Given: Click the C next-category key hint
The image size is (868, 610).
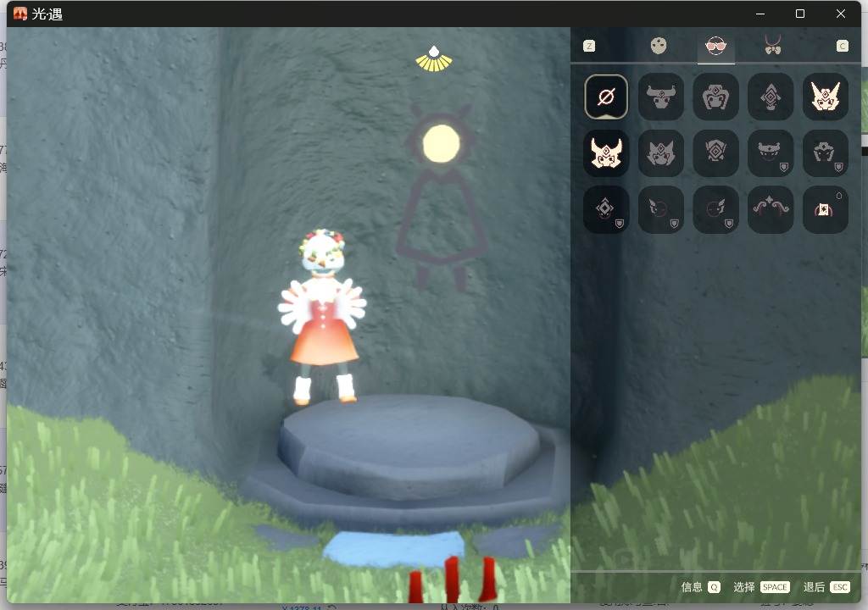Looking at the screenshot, I should pos(842,46).
